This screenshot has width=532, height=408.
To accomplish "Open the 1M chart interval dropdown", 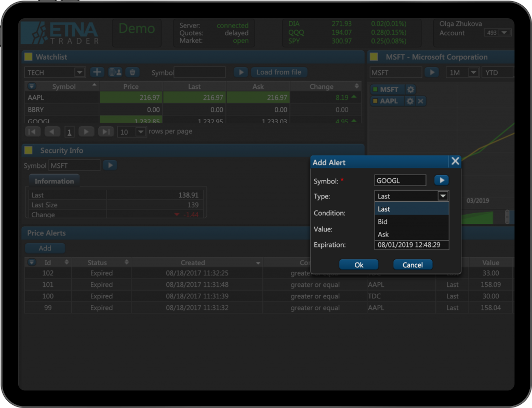I will click(473, 72).
